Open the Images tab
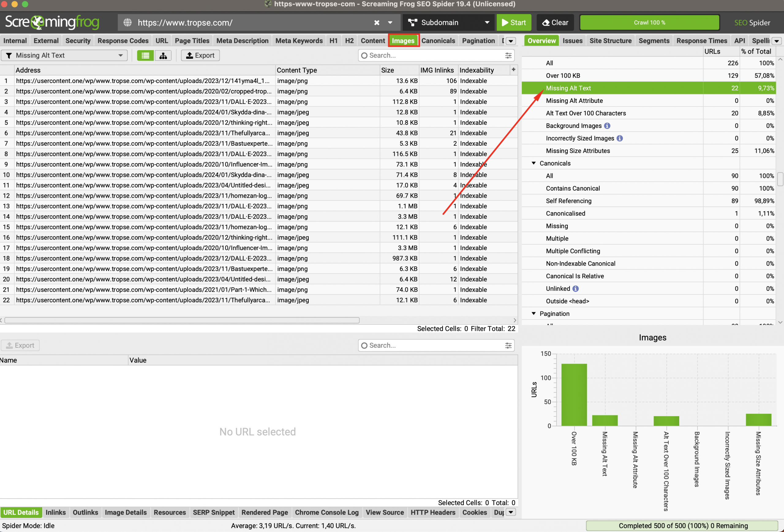784x532 pixels. (403, 41)
